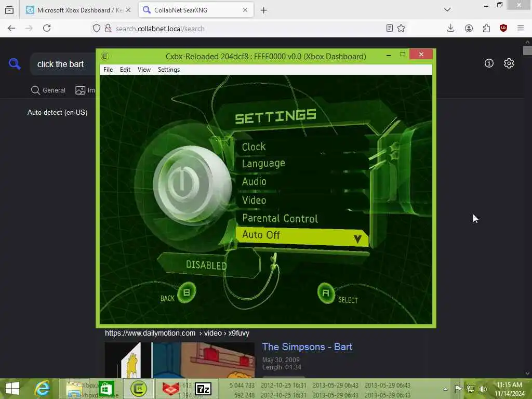Screen dimensions: 532x399
Task: Click the page vertical scrollbar thumb
Action: tap(527, 51)
